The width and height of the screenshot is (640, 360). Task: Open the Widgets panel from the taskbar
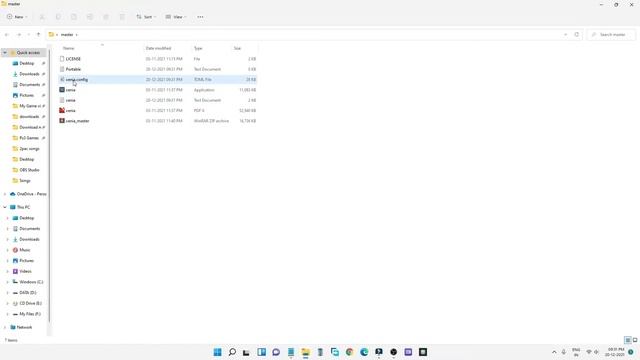[262, 352]
